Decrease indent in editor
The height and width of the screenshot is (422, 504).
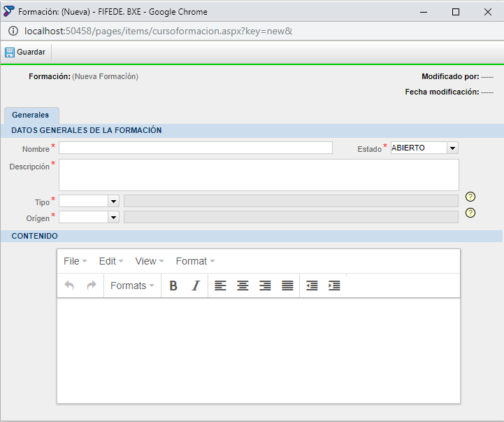[312, 286]
